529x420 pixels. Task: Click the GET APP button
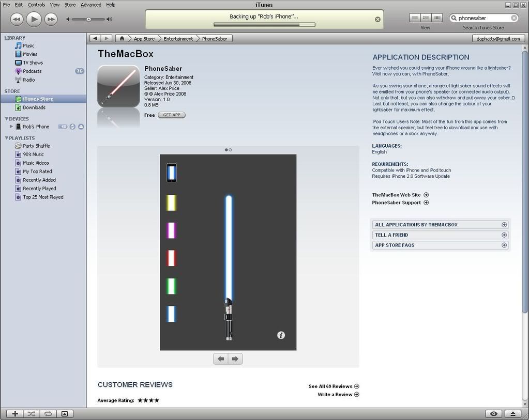171,115
